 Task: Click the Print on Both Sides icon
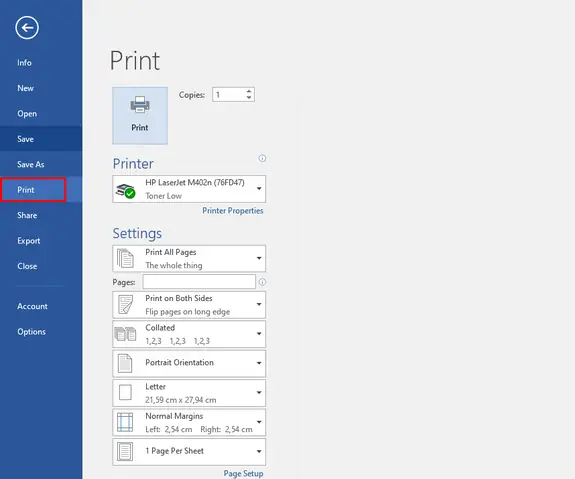[x=125, y=305]
